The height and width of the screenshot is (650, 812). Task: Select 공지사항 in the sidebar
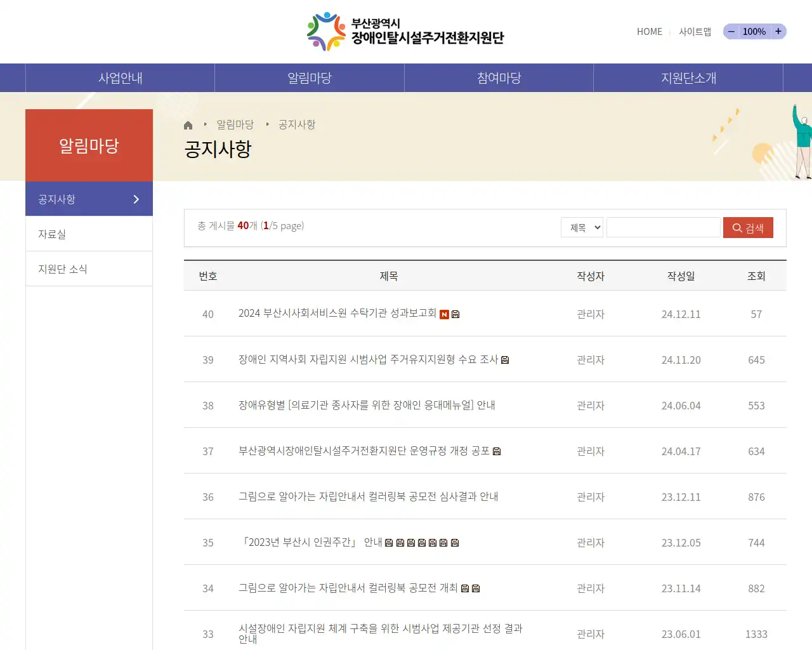pyautogui.click(x=89, y=199)
